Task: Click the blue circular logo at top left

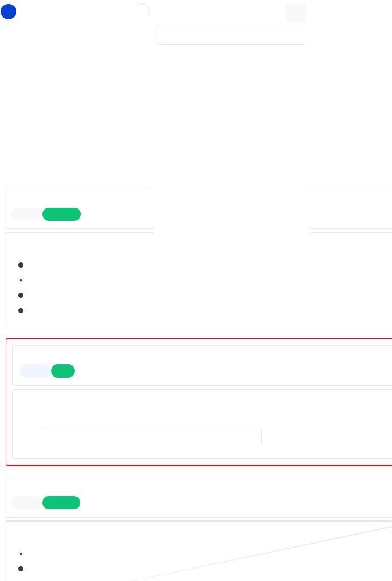Action: pyautogui.click(x=8, y=11)
